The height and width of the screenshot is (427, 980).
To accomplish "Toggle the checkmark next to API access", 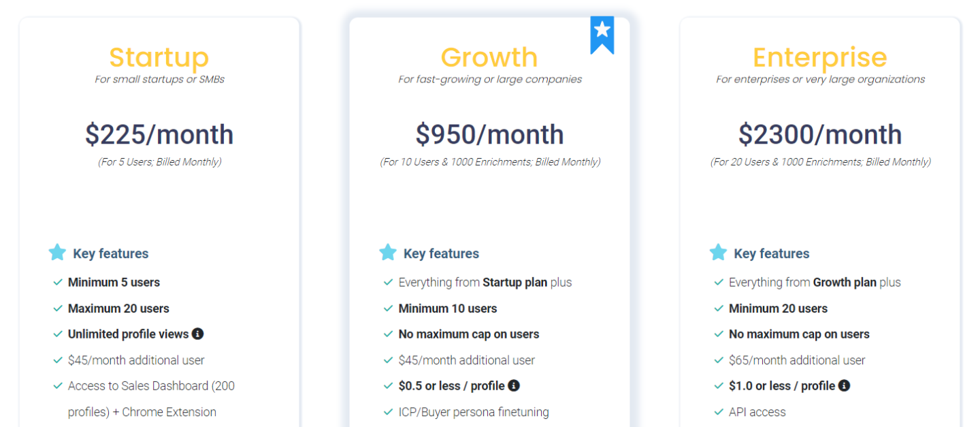I will (x=719, y=412).
